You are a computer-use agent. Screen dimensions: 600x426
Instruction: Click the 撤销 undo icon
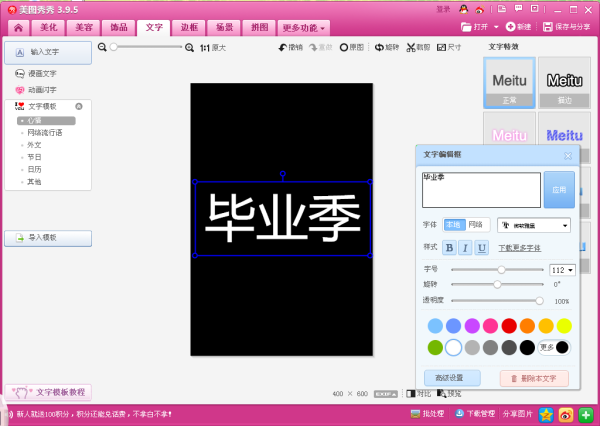tap(283, 47)
